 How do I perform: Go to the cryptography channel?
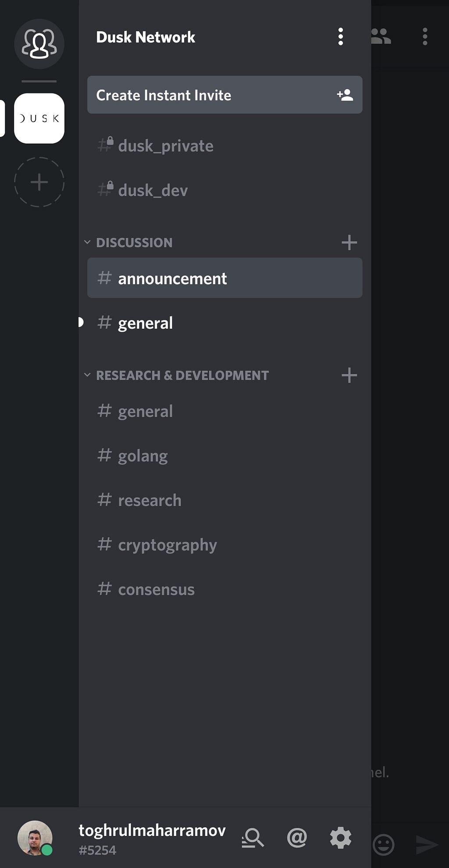click(167, 545)
